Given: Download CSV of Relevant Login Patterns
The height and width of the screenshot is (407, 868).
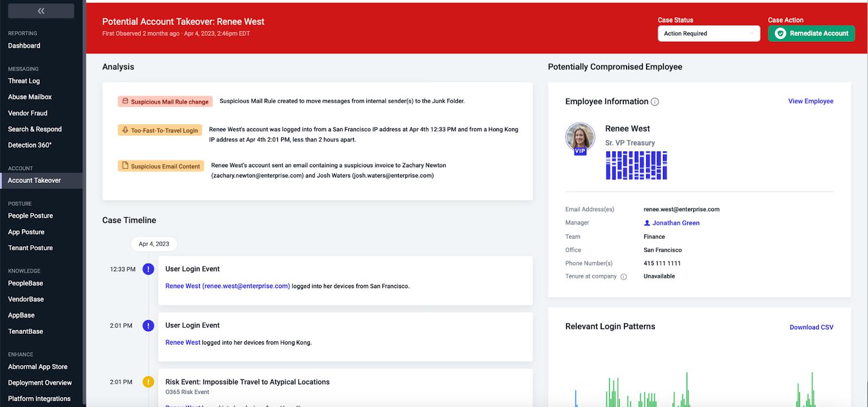Looking at the screenshot, I should point(811,327).
